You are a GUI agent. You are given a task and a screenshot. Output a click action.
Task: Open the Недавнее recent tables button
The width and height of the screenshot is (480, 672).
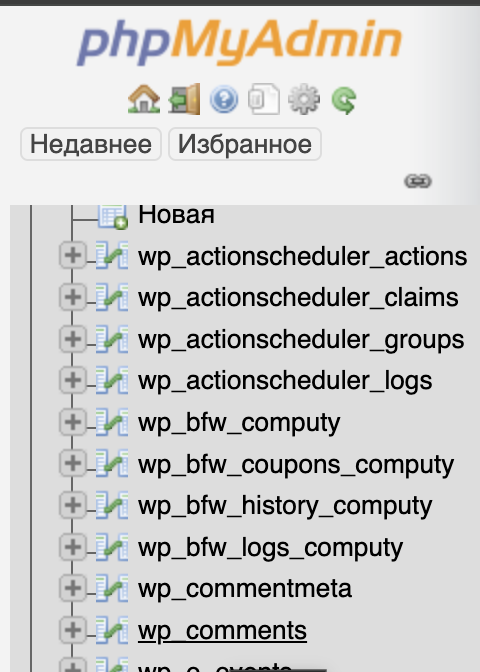[91, 144]
